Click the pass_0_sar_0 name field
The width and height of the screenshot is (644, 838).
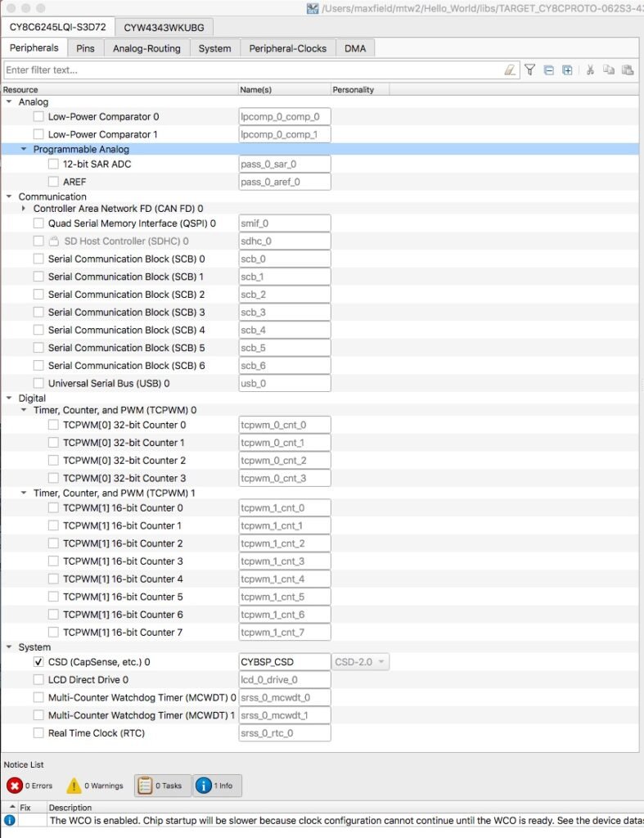pyautogui.click(x=284, y=164)
